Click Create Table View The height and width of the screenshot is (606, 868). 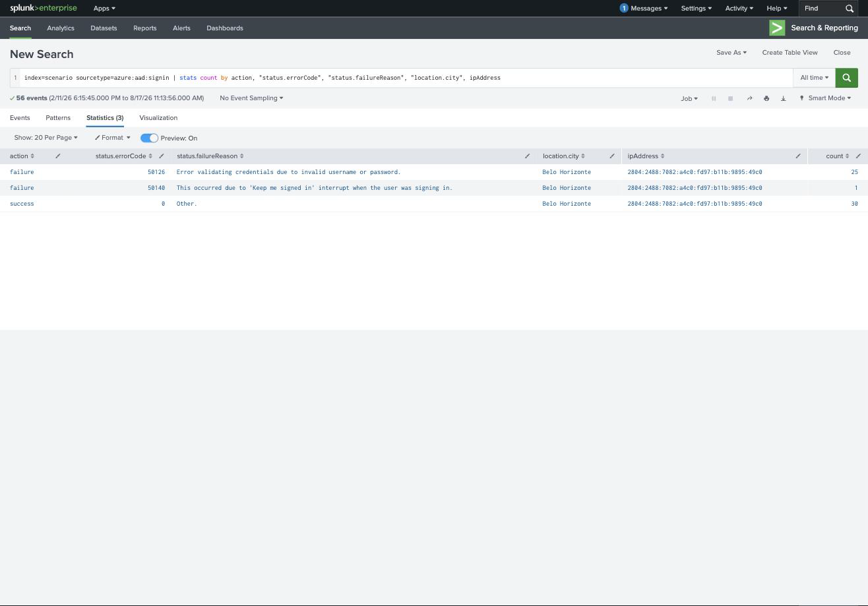point(790,53)
